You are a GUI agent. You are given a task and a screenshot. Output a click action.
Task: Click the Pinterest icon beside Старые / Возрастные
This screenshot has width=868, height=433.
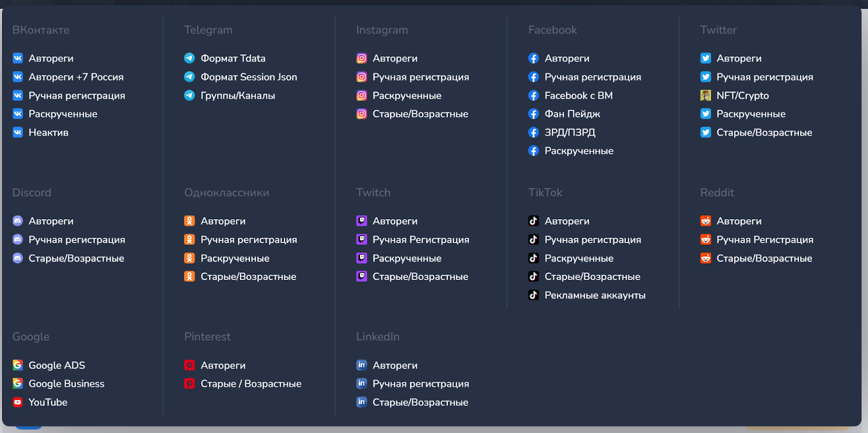(189, 384)
